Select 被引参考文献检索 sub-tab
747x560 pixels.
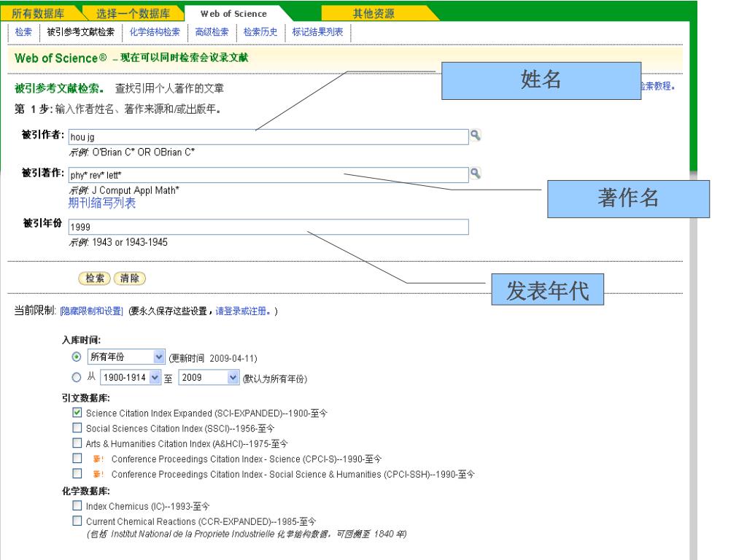tap(80, 32)
